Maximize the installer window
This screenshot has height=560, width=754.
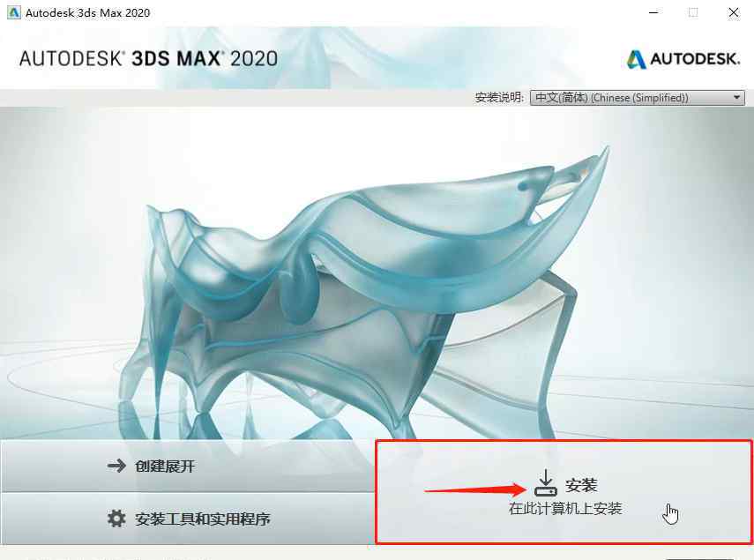tap(693, 12)
